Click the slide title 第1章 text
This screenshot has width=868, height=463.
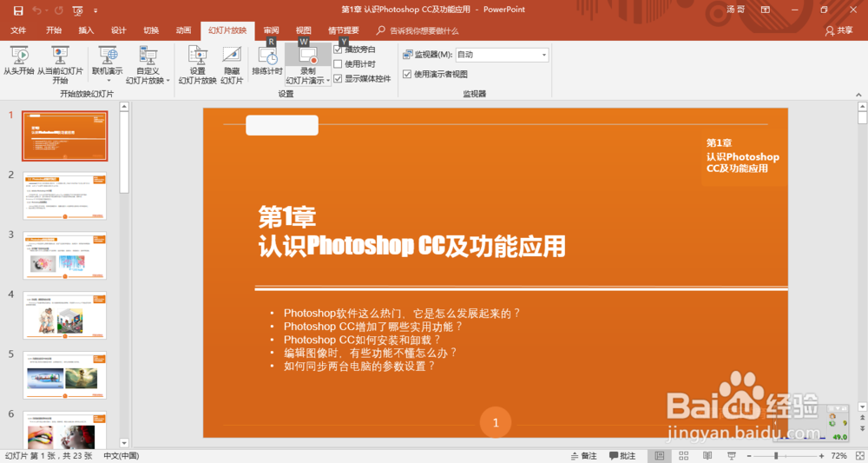(x=287, y=217)
